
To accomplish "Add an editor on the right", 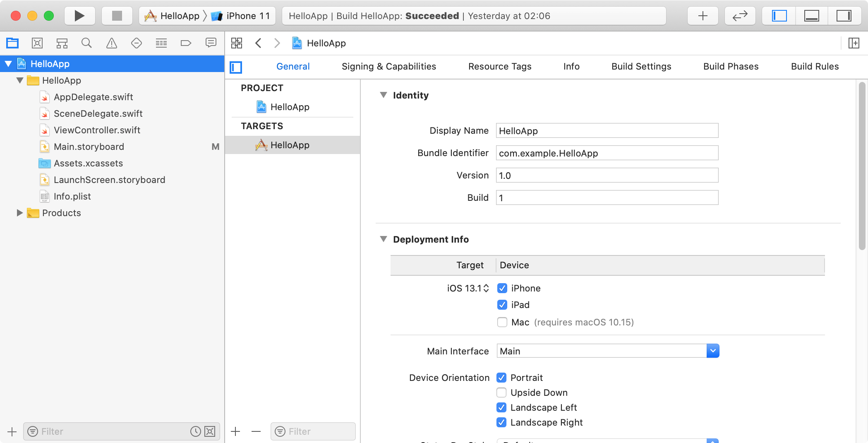I will 854,43.
